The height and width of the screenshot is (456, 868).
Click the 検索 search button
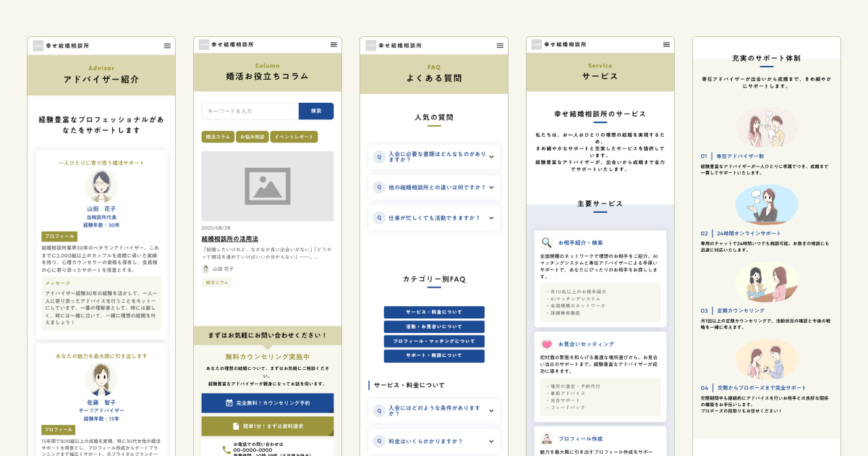[x=317, y=111]
